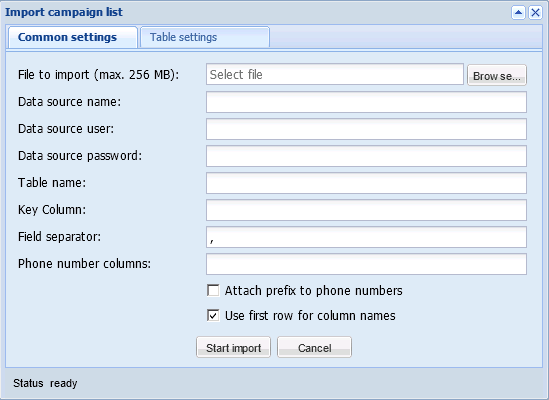The image size is (549, 400).
Task: Click the Use first row for column names label
Action: coord(310,316)
